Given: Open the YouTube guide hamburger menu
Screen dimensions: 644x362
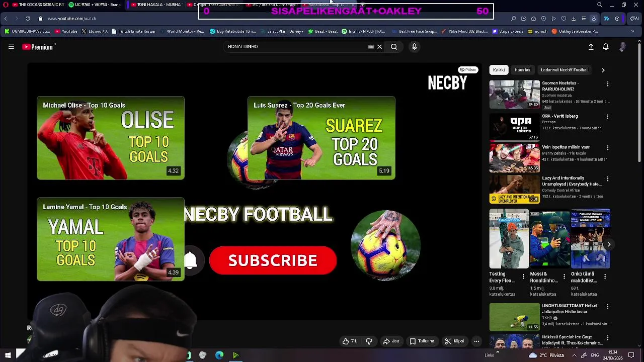Looking at the screenshot, I should point(11,47).
